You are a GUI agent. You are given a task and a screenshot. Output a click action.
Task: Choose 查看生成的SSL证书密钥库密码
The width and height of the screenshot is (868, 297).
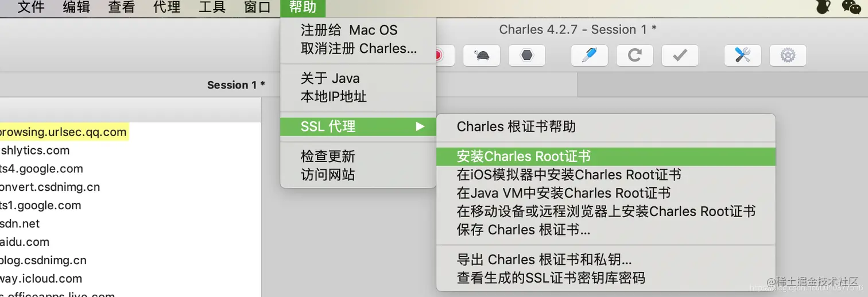[606, 278]
